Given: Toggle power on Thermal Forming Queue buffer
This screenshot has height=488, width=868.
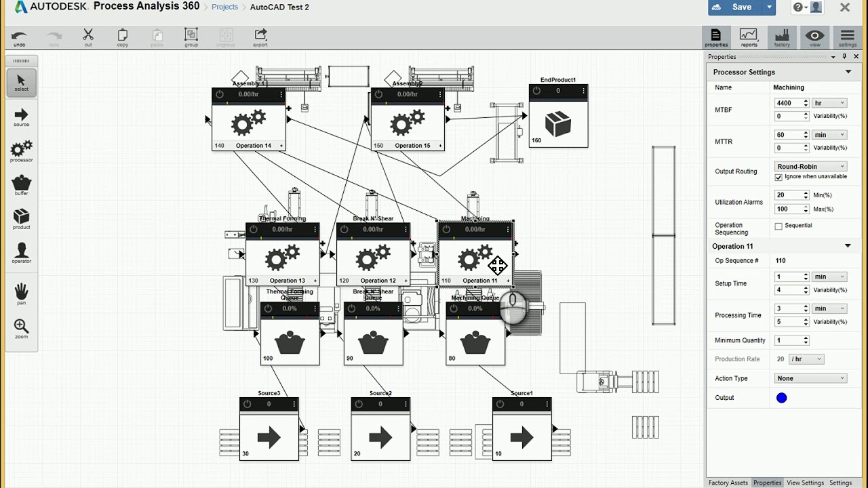Looking at the screenshot, I should pyautogui.click(x=268, y=308).
